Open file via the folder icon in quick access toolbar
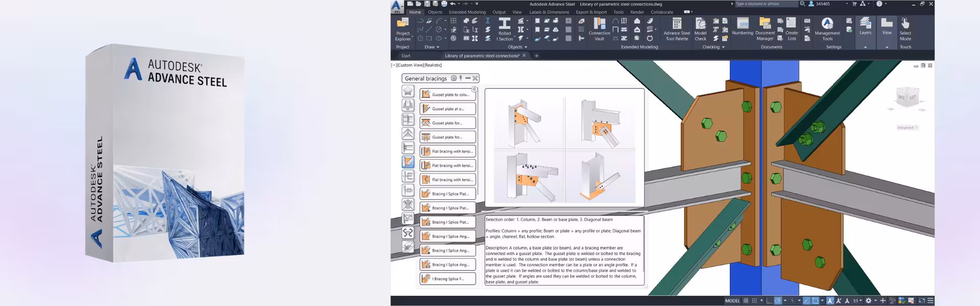 [419, 4]
